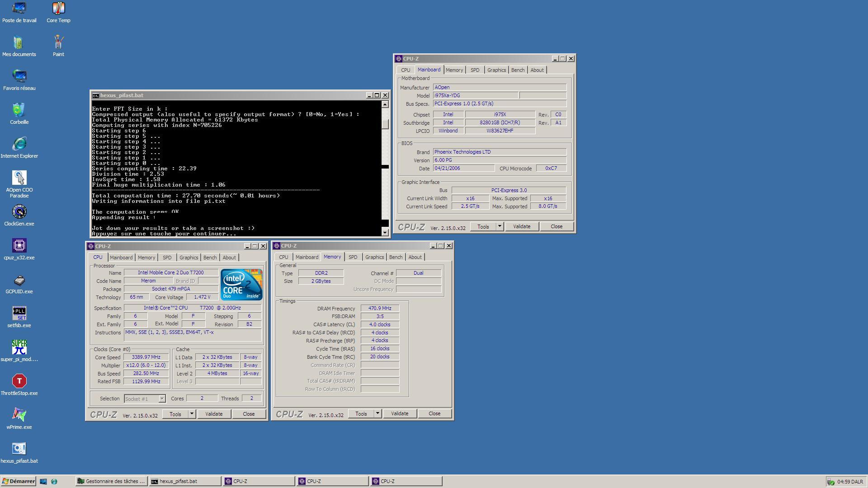This screenshot has height=488, width=868.
Task: Launch ThrottleStop.exe desktop icon
Action: pos(19,385)
